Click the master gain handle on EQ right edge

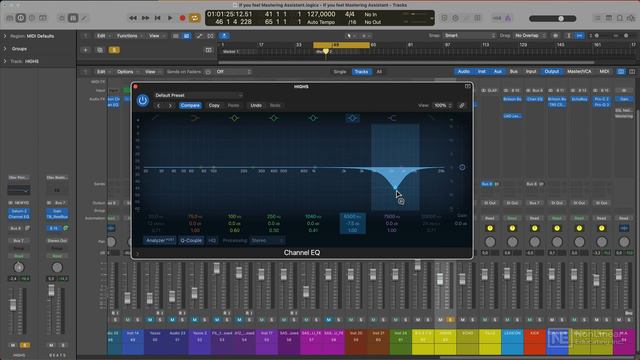pyautogui.click(x=462, y=167)
